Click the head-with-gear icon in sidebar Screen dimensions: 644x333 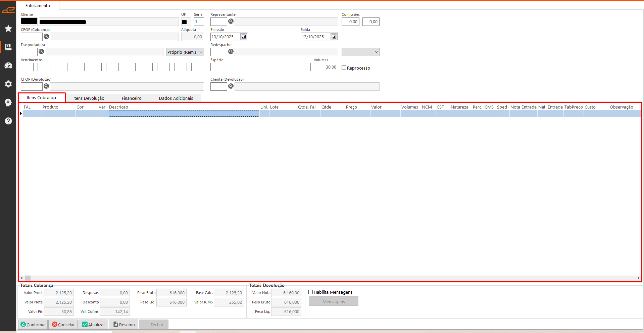(8, 102)
